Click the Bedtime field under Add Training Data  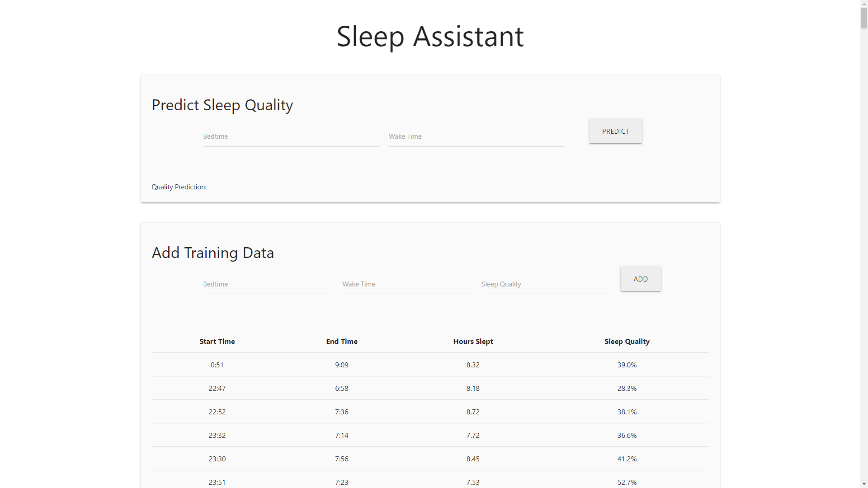point(267,285)
